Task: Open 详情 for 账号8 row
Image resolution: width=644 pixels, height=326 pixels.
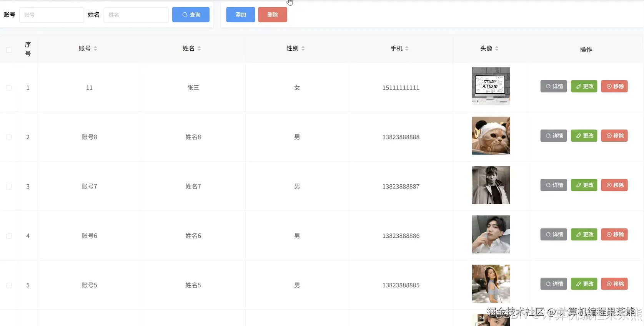Action: point(554,136)
